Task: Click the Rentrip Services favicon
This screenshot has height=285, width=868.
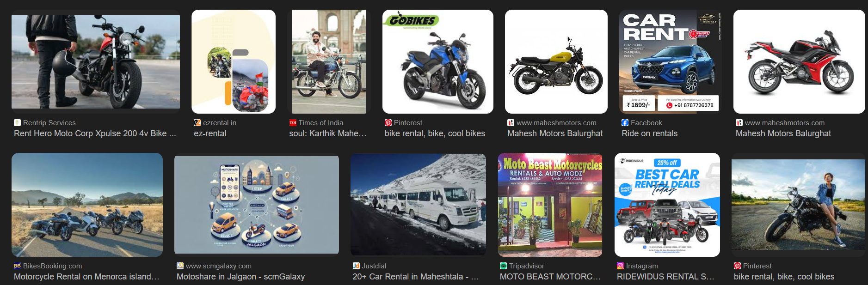Action: (x=18, y=123)
